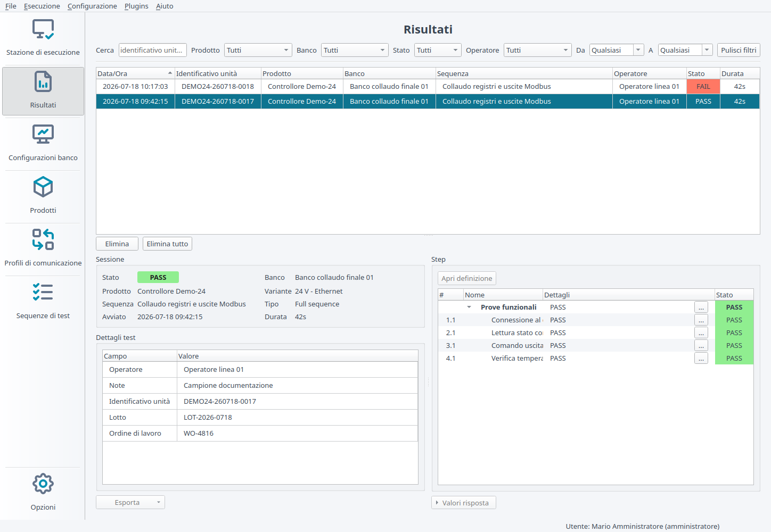Open the Esecuzione menu
771x532 pixels.
click(42, 6)
